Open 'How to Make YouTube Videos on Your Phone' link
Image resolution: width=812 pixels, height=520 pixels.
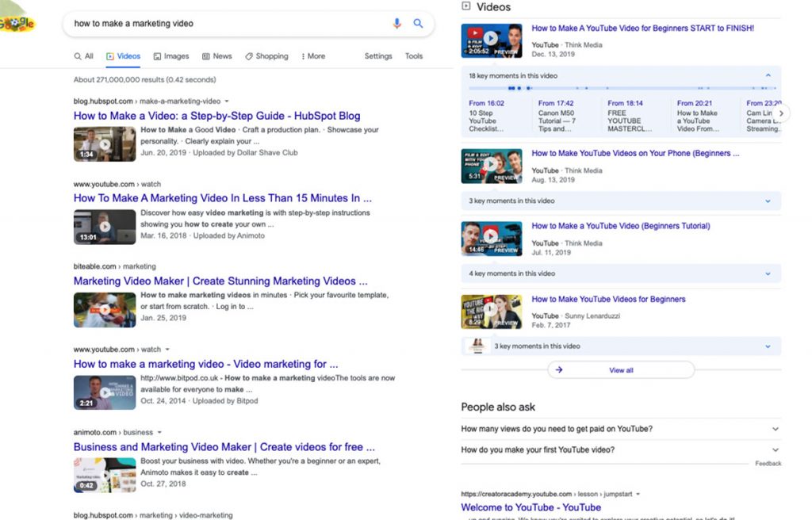(635, 153)
